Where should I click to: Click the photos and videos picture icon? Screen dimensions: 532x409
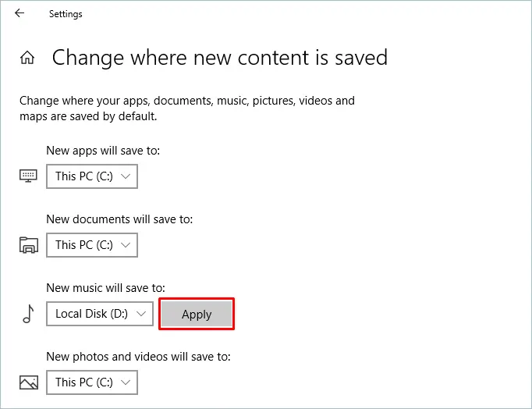point(29,382)
